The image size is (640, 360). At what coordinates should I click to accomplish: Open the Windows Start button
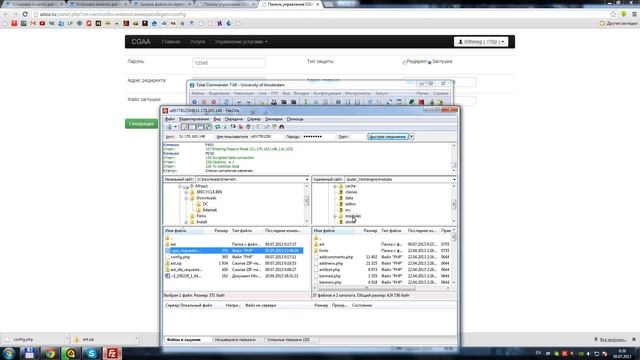tap(9, 353)
